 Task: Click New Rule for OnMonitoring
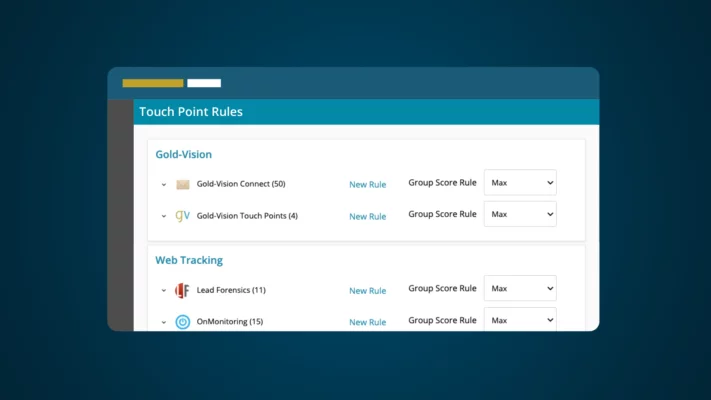tap(367, 322)
